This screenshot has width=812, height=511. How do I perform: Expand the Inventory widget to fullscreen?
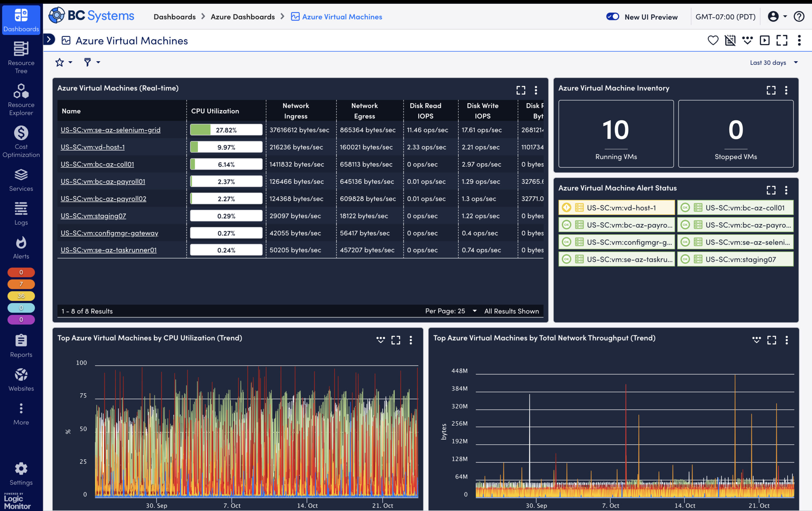tap(771, 90)
